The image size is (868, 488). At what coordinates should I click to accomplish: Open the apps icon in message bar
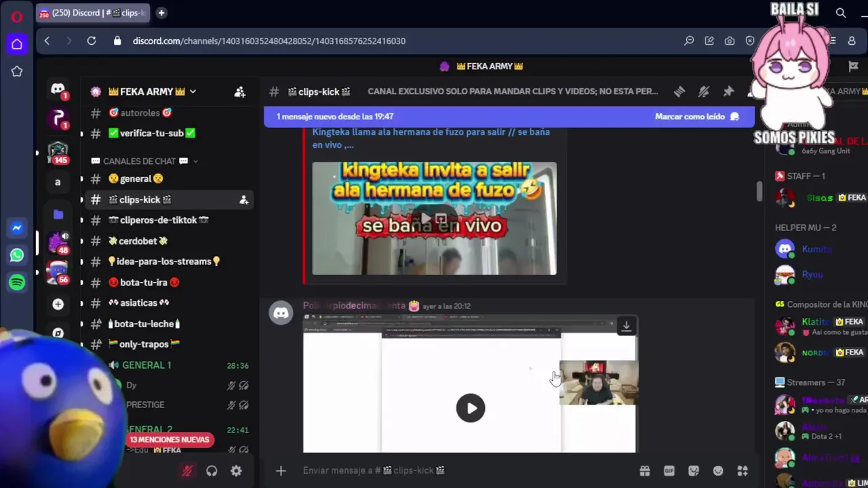coord(743,470)
